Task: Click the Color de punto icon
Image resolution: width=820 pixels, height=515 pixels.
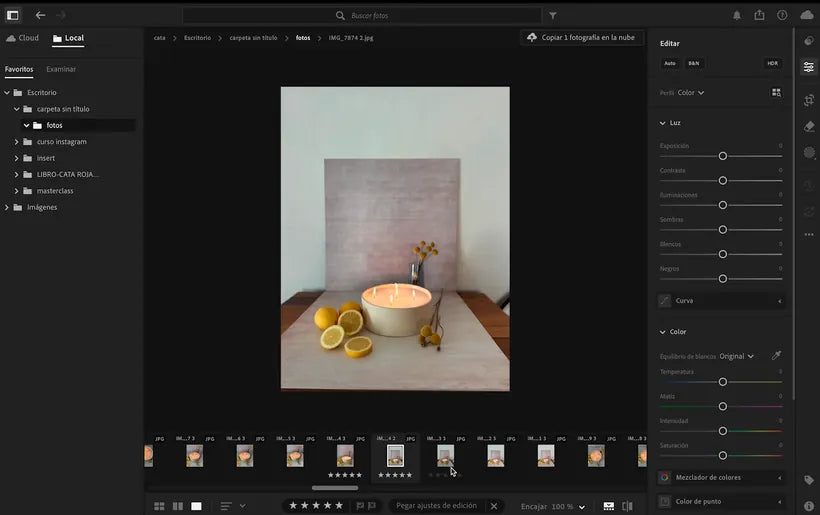Action: 664,501
